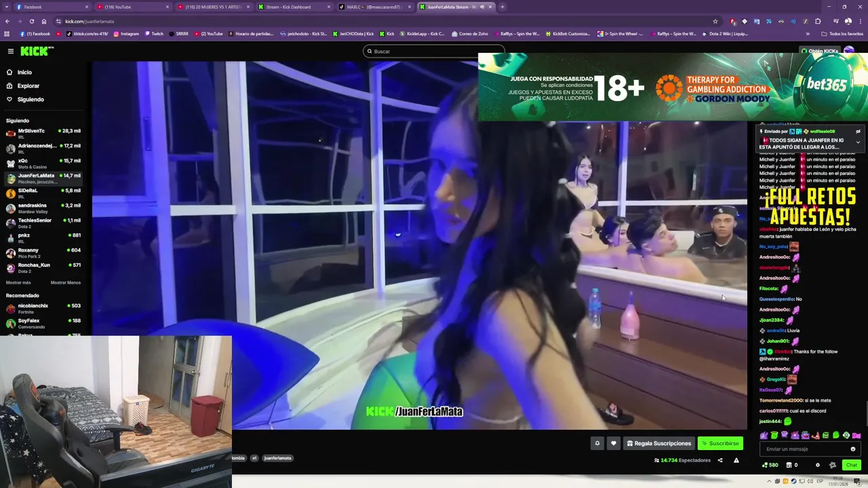This screenshot has height=488, width=868.
Task: Click the Obtén KICKs button
Action: pos(819,51)
